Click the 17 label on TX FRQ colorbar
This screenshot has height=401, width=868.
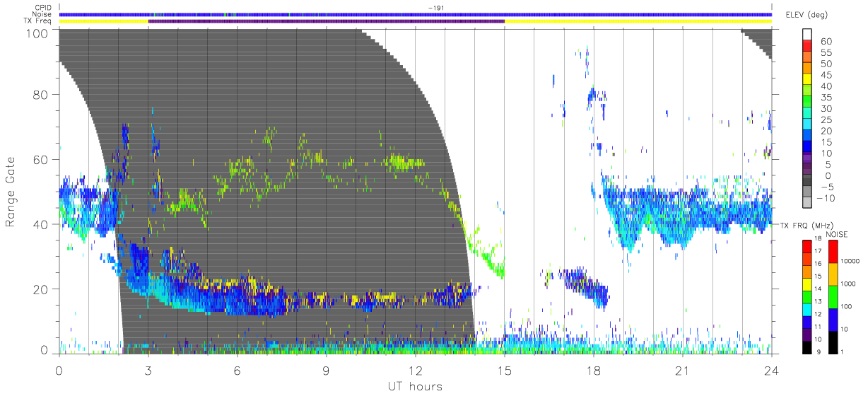[819, 250]
